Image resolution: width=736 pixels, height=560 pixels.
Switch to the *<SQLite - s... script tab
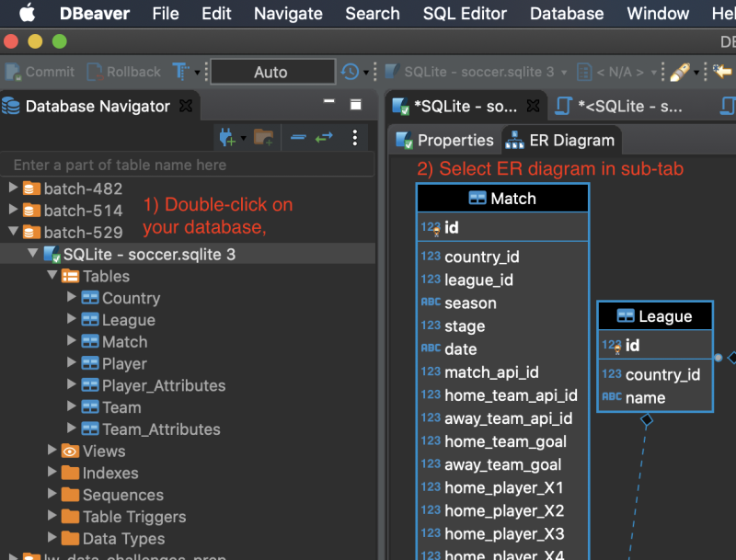619,106
